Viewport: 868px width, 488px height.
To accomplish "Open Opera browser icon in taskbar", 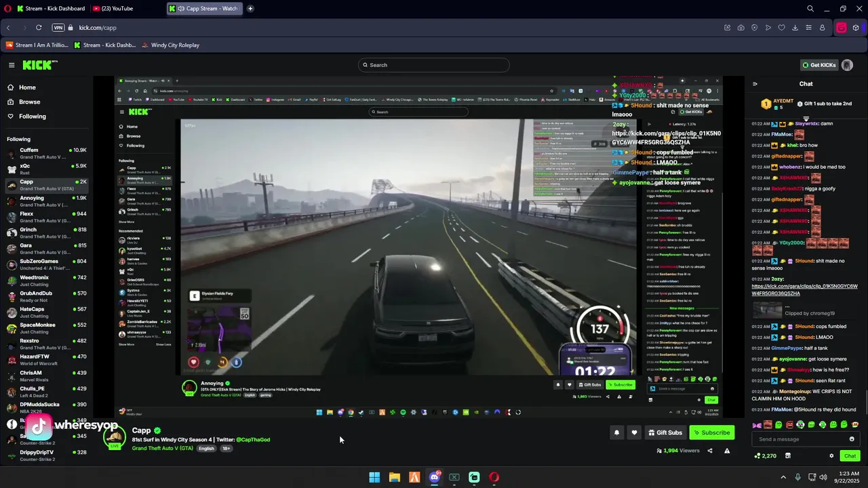I will tap(494, 477).
